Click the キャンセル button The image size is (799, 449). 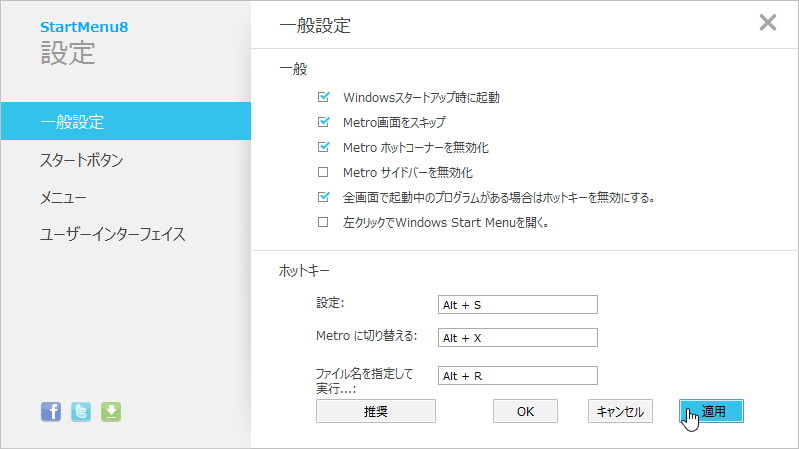pos(620,411)
